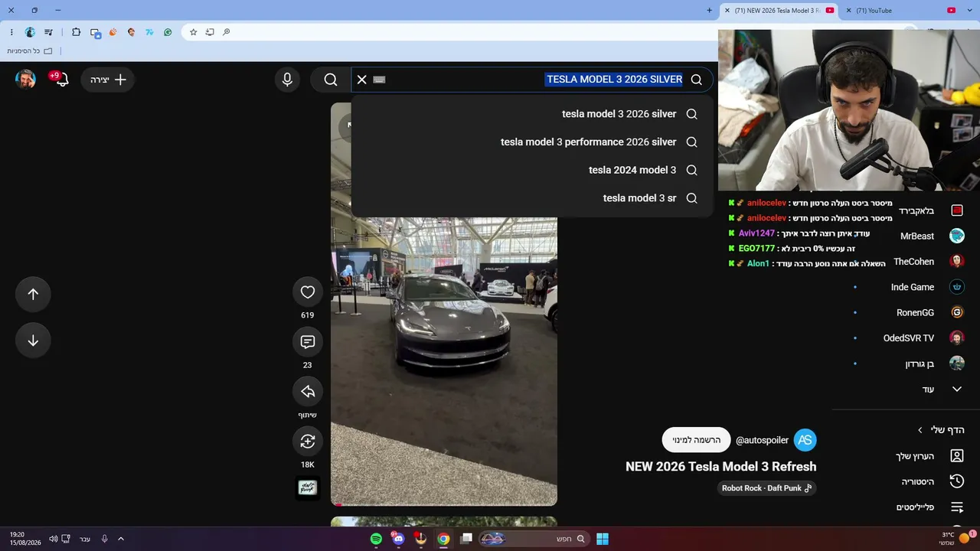The width and height of the screenshot is (980, 551).
Task: Choose suggestion "tesla model 3 2026 silver"
Action: pyautogui.click(x=532, y=114)
